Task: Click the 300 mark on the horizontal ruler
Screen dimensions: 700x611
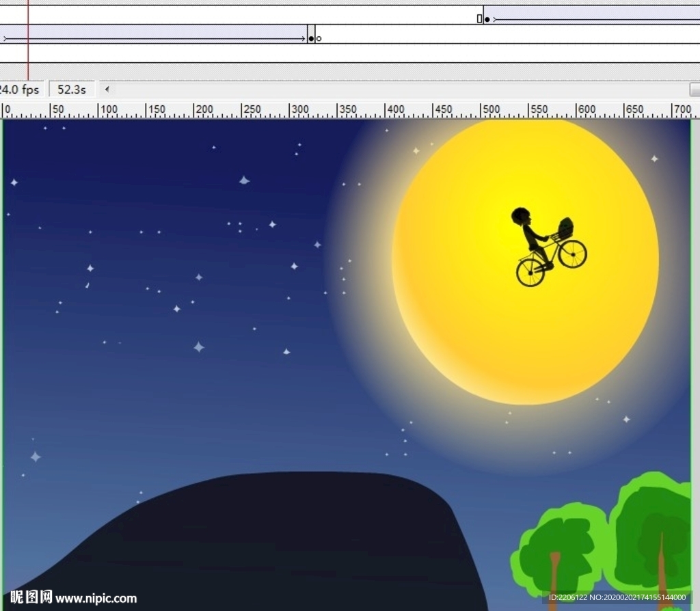Action: coord(299,109)
